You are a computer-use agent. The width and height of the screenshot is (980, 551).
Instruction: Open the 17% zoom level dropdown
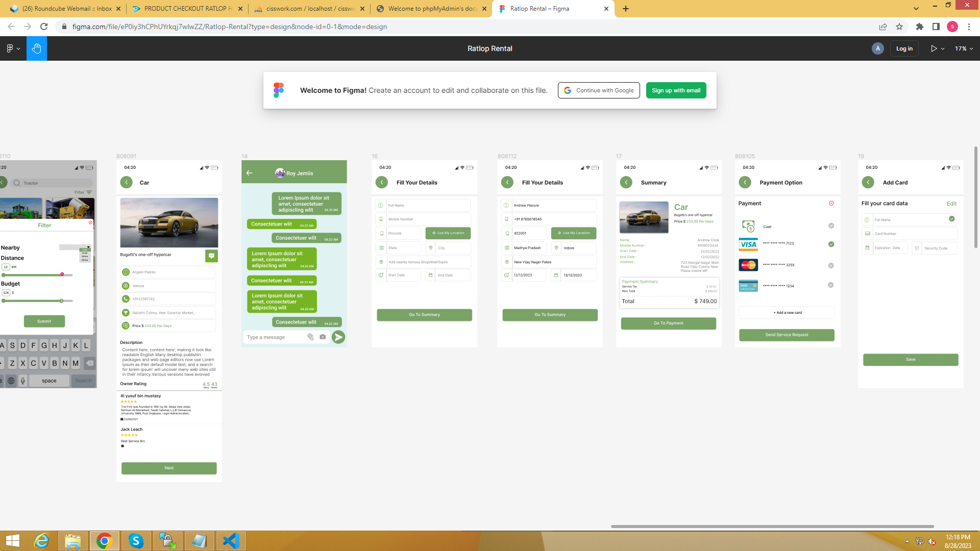point(964,48)
